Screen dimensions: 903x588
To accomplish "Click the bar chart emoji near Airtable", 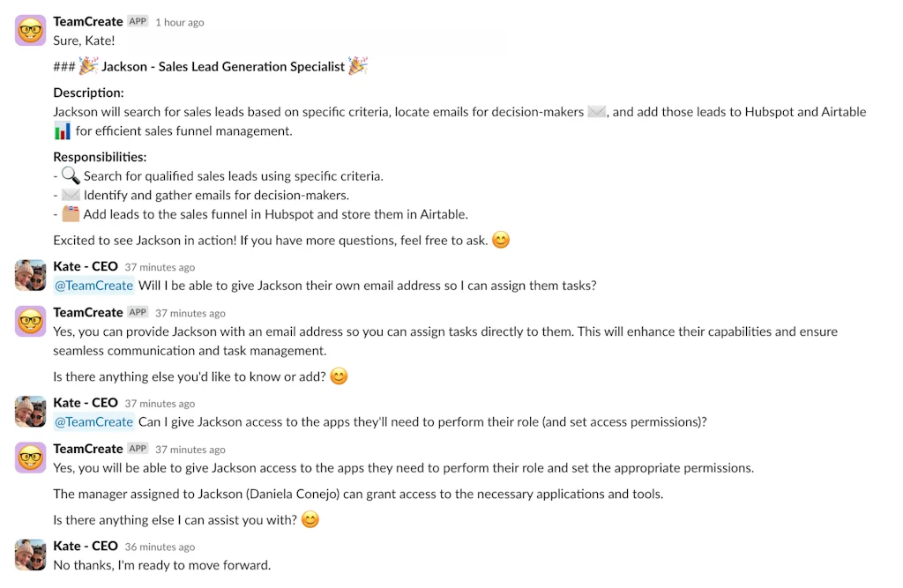I will 60,130.
